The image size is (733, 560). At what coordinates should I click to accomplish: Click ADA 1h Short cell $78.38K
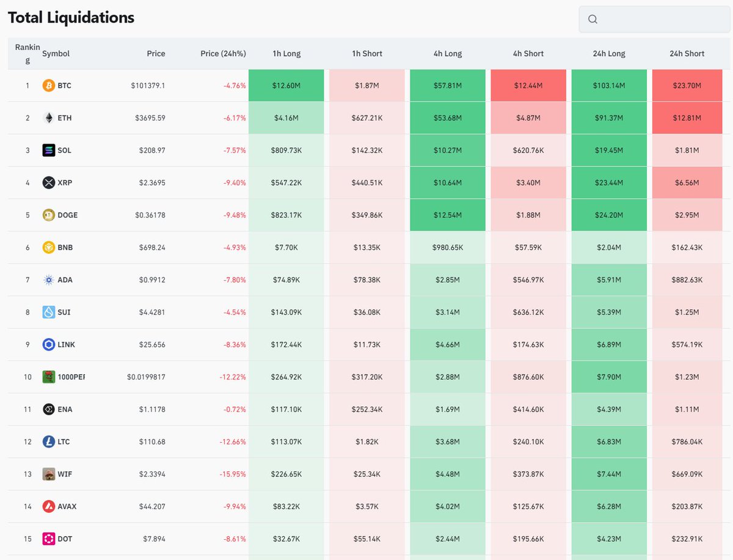pyautogui.click(x=367, y=280)
